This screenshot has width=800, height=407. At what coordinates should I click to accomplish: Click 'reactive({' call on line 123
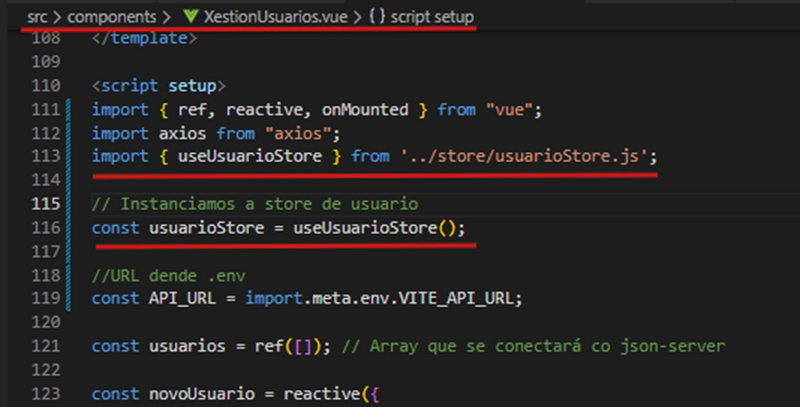pos(332,394)
